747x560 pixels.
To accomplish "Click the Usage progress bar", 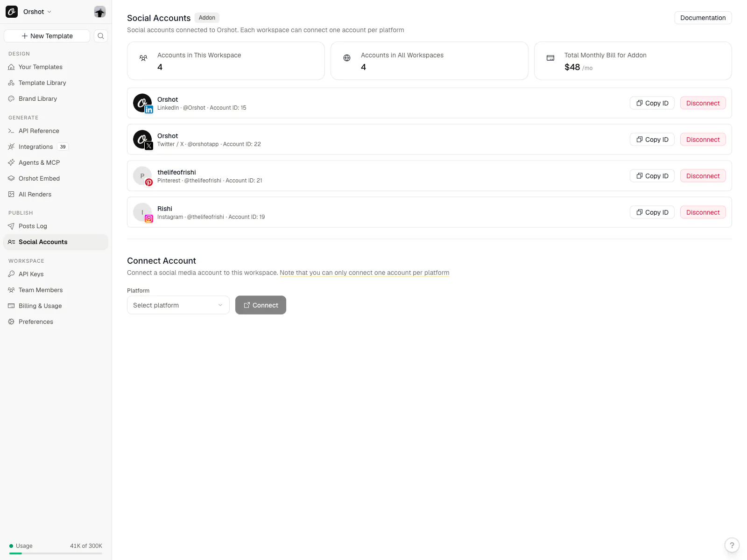I will (56, 553).
